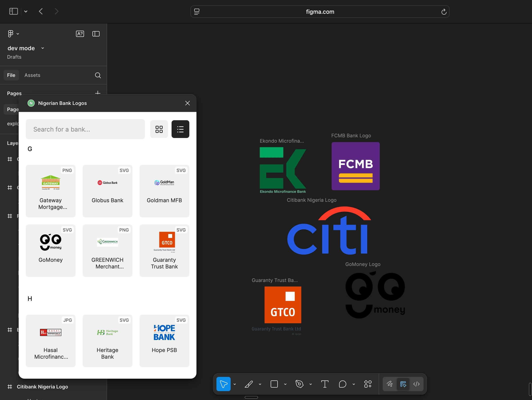The width and height of the screenshot is (532, 400).
Task: Reload the figma.com page
Action: (x=444, y=12)
